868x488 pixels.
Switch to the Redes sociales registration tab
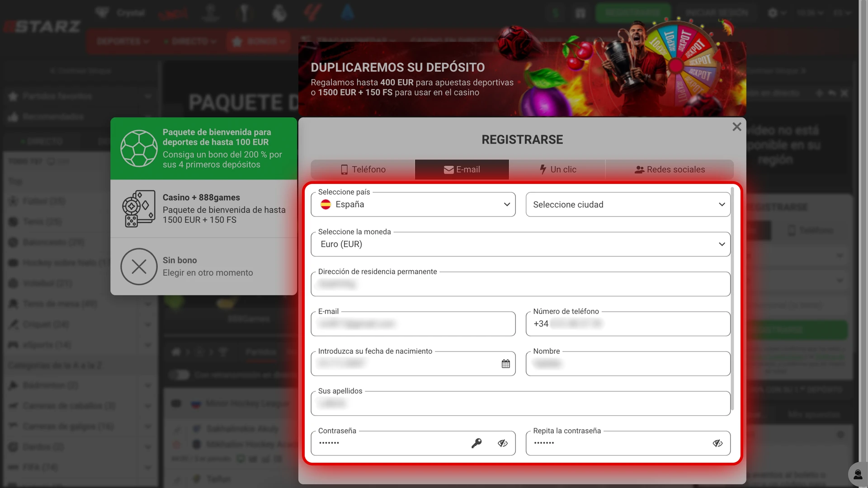tap(670, 169)
